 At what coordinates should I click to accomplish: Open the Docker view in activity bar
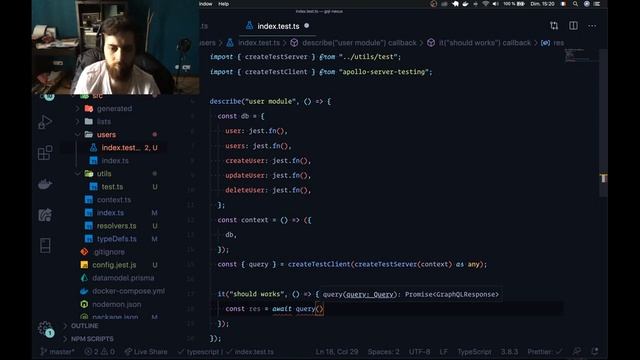click(45, 184)
